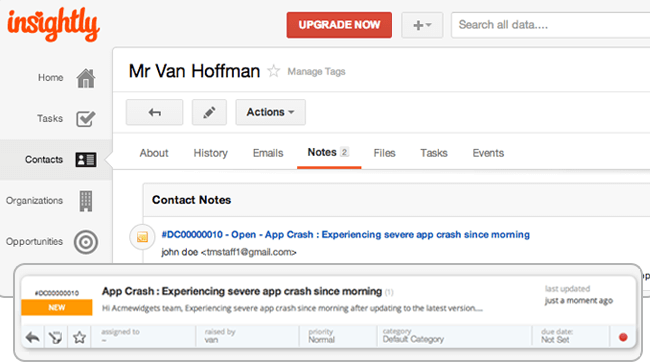Viewport: 650px width, 362px height.
Task: Click the Contacts sidebar label
Action: point(44,160)
